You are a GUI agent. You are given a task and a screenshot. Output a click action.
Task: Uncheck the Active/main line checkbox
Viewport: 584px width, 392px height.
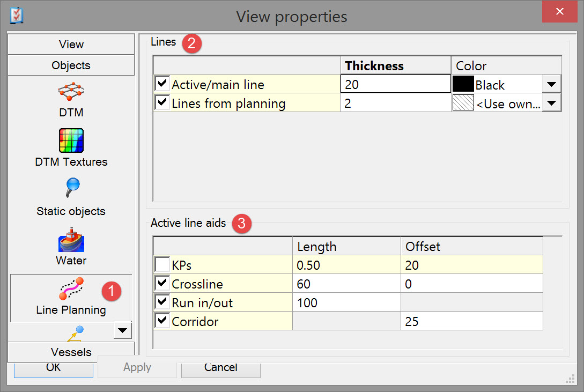[x=161, y=84]
